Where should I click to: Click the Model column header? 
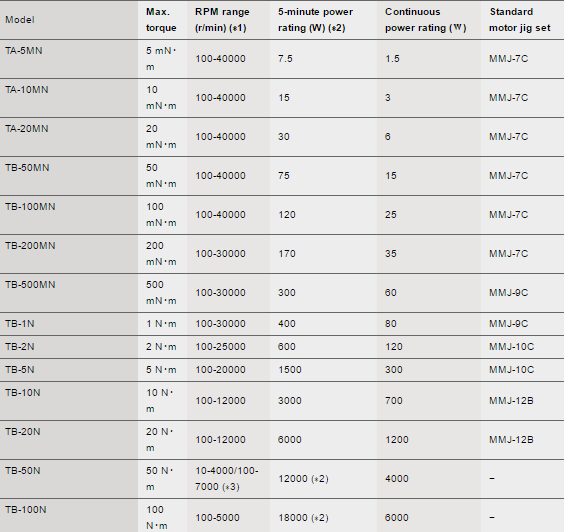click(x=20, y=19)
